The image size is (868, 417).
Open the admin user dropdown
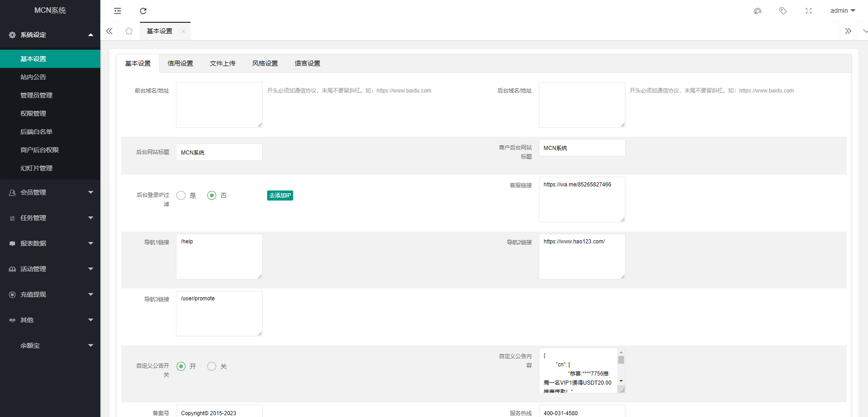point(842,10)
